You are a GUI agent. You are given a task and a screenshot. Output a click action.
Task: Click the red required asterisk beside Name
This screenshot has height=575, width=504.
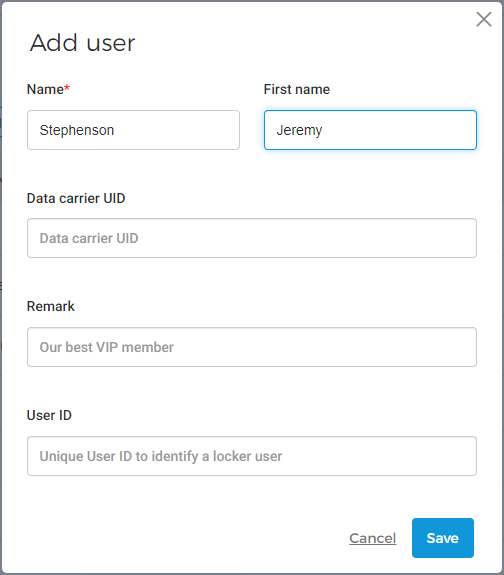point(67,87)
